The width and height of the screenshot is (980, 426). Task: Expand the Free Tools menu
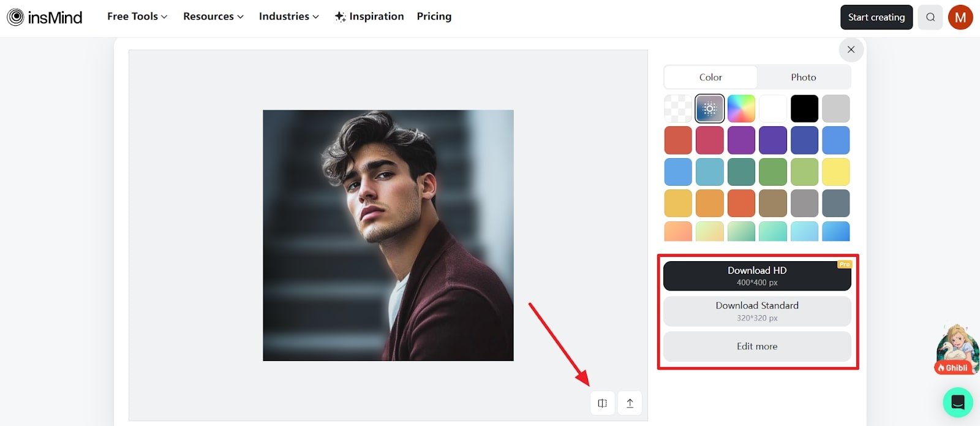137,17
